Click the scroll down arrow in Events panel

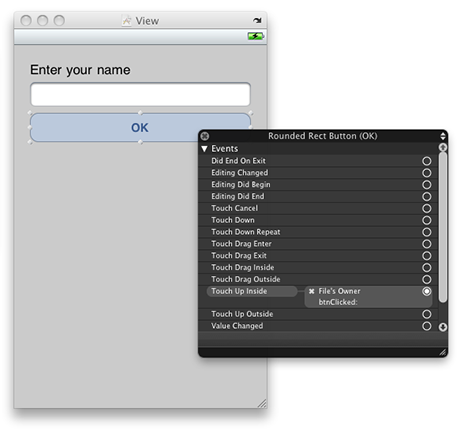tap(443, 327)
